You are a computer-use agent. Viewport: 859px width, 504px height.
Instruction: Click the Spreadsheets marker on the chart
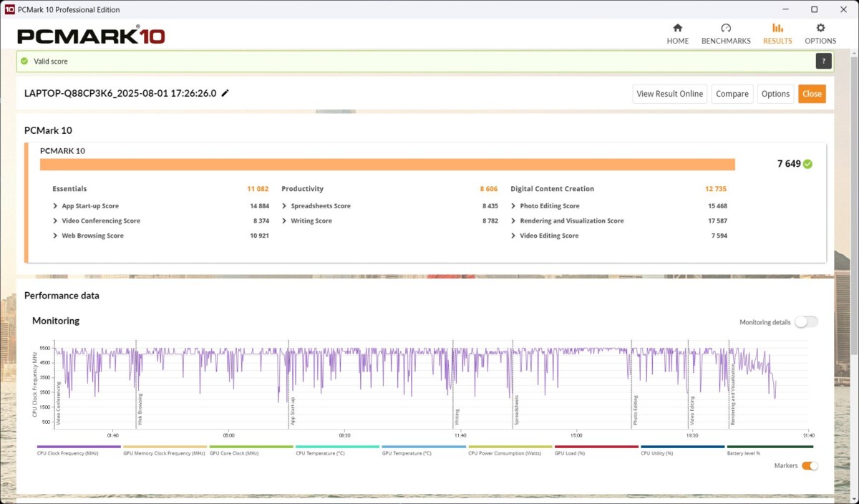click(516, 411)
